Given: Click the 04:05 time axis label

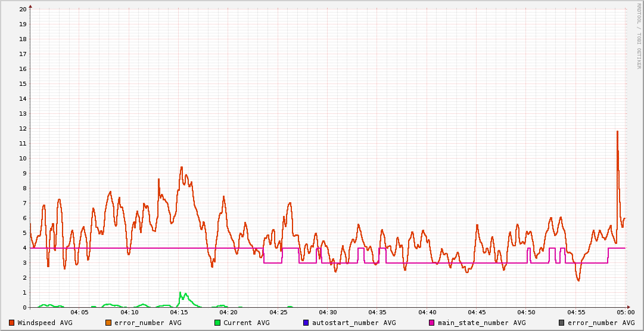Looking at the screenshot, I should coord(79,313).
